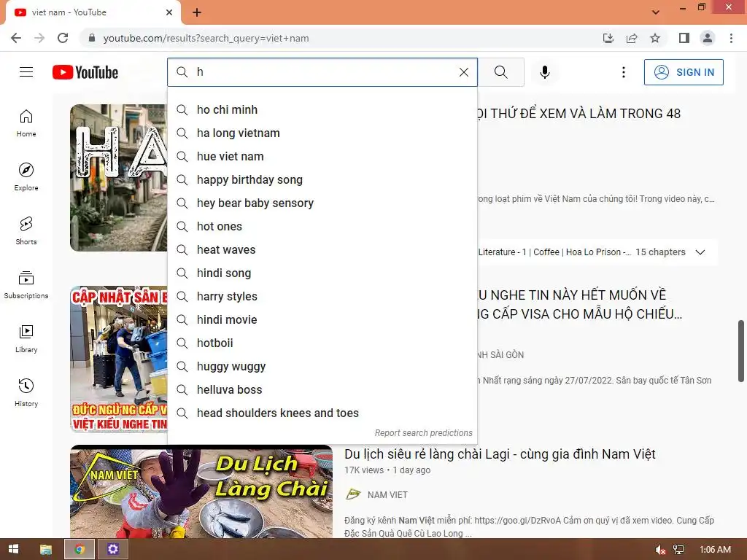Select suggestion 'ho chi minh'
This screenshot has width=747, height=560.
[322, 109]
